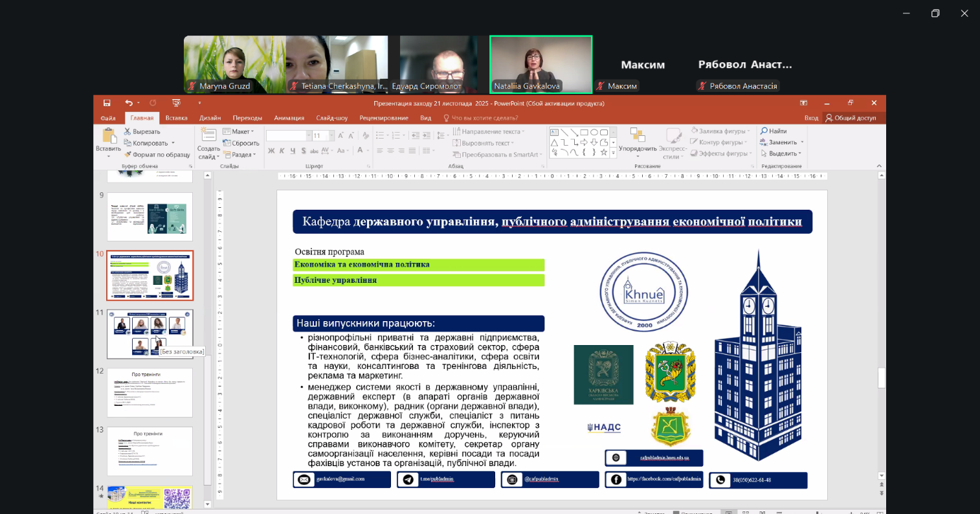
Task: Click the Save icon in quick access toolbar
Action: (107, 103)
